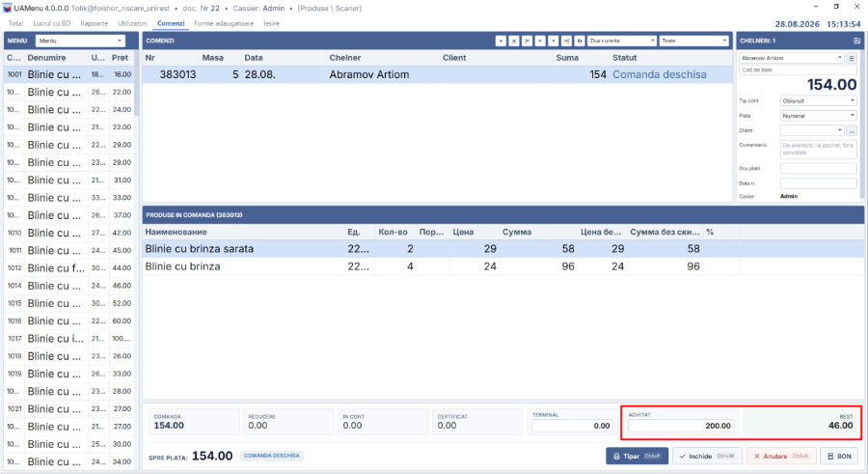Go to the last order record
868x474 pixels.
[566, 41]
